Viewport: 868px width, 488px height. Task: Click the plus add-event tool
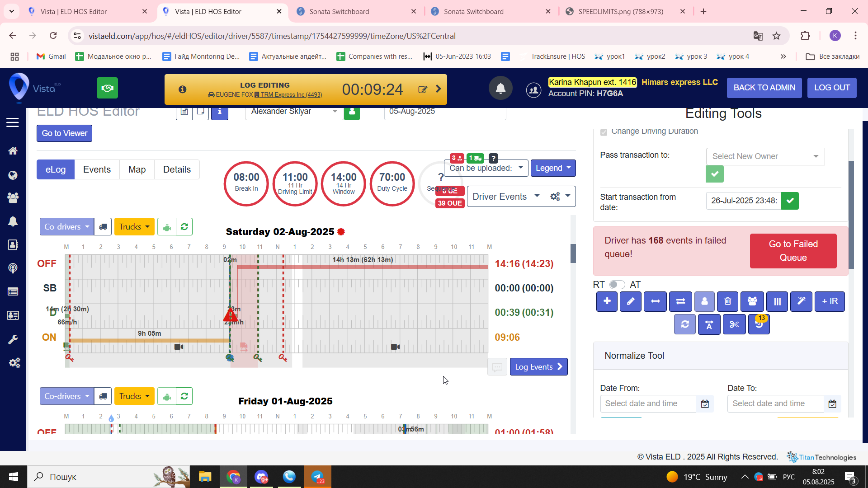tap(607, 301)
